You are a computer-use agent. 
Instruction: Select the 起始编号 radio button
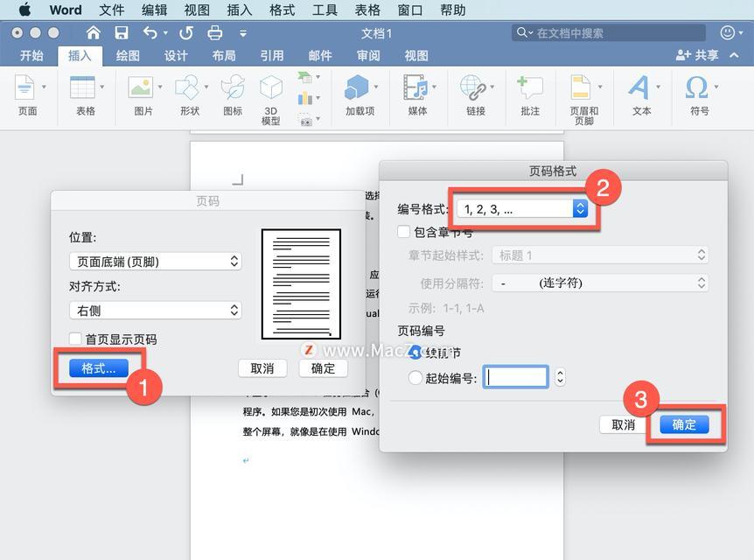click(x=415, y=378)
